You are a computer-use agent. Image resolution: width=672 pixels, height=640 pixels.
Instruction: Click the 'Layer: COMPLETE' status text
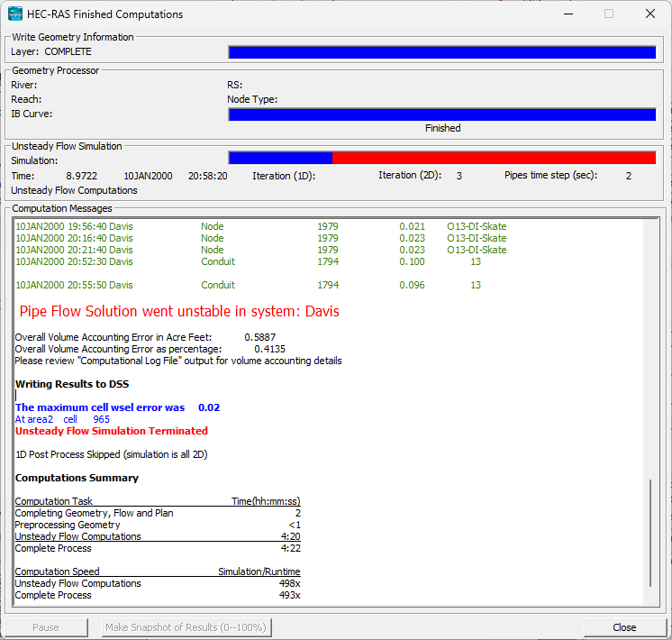(x=51, y=51)
